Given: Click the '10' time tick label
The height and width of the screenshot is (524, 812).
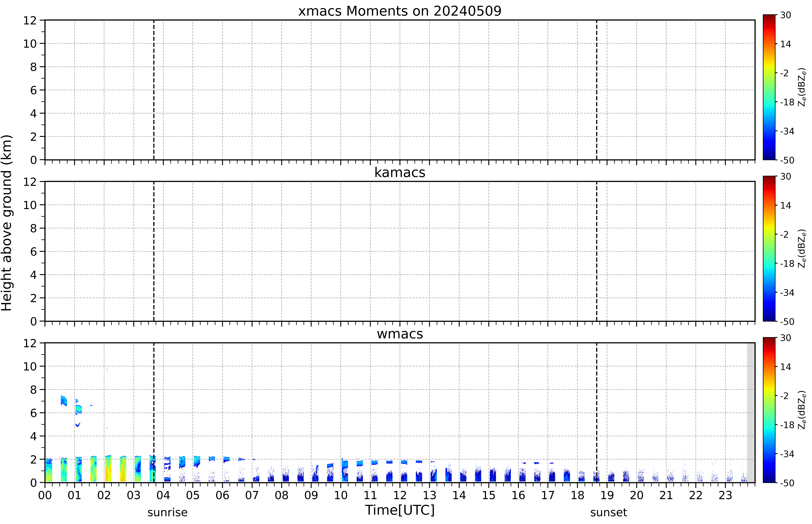Looking at the screenshot, I should pyautogui.click(x=341, y=495).
